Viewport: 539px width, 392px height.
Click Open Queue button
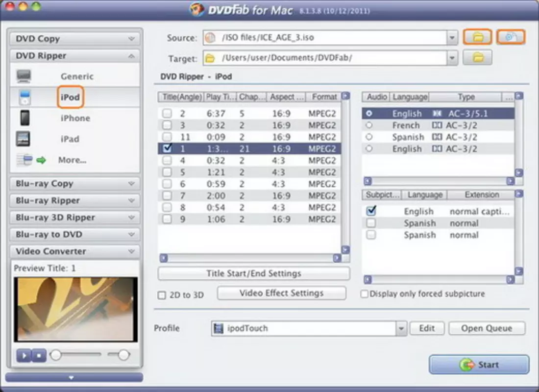(487, 328)
